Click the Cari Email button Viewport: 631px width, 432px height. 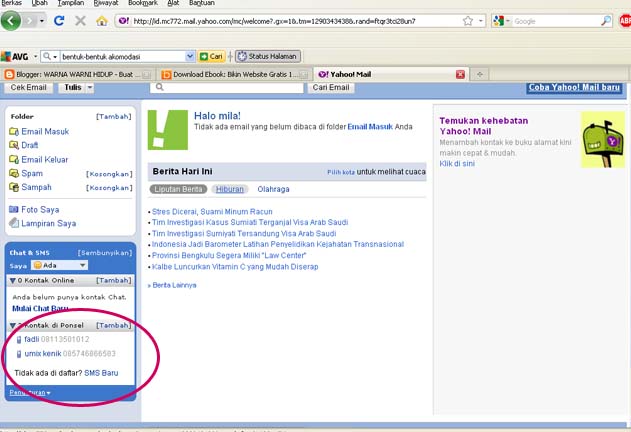point(331,87)
